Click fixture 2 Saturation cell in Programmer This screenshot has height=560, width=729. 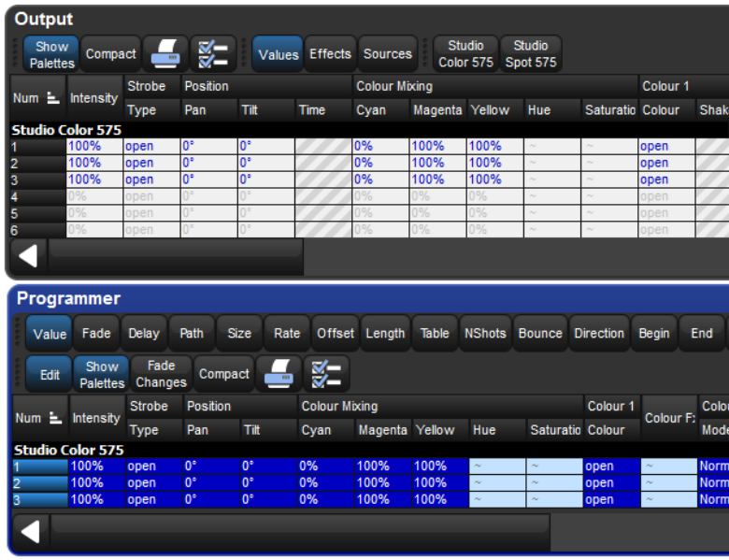pos(554,483)
